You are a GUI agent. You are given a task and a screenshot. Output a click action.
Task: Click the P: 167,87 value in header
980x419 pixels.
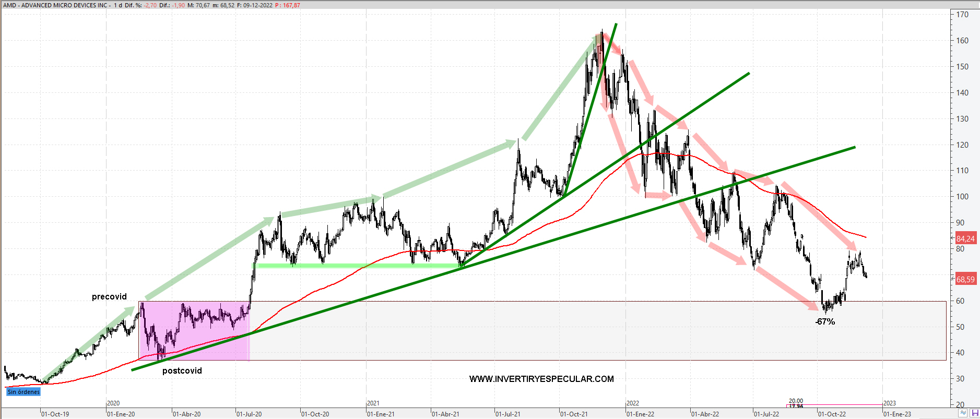(288, 5)
